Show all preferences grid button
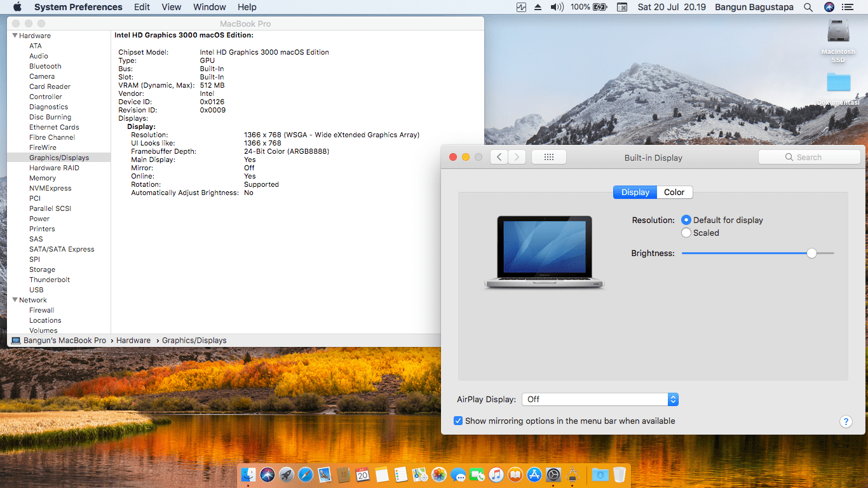This screenshot has width=868, height=488. (549, 157)
